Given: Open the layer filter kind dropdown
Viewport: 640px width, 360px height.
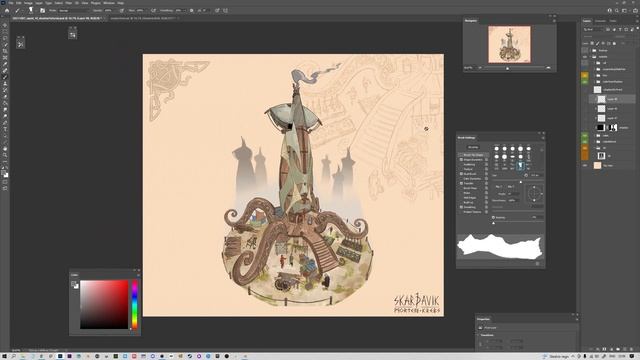Looking at the screenshot, I should pos(593,29).
